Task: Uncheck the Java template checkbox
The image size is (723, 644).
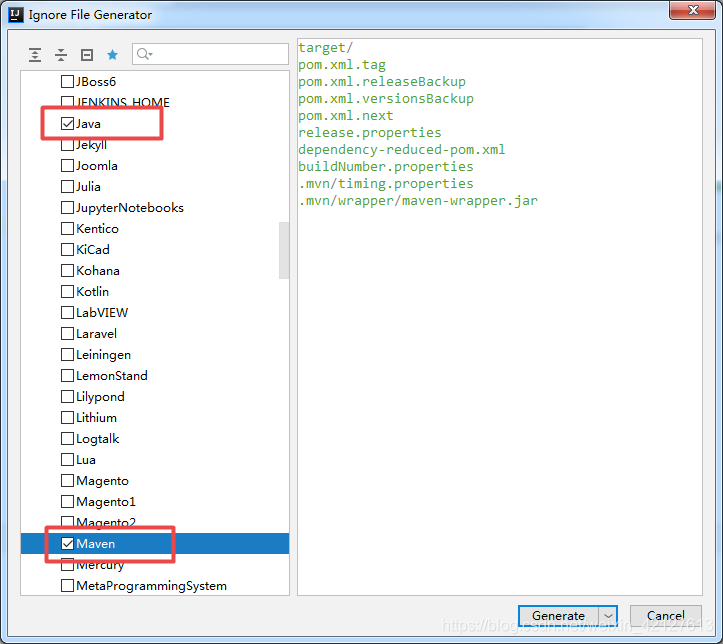Action: 67,124
